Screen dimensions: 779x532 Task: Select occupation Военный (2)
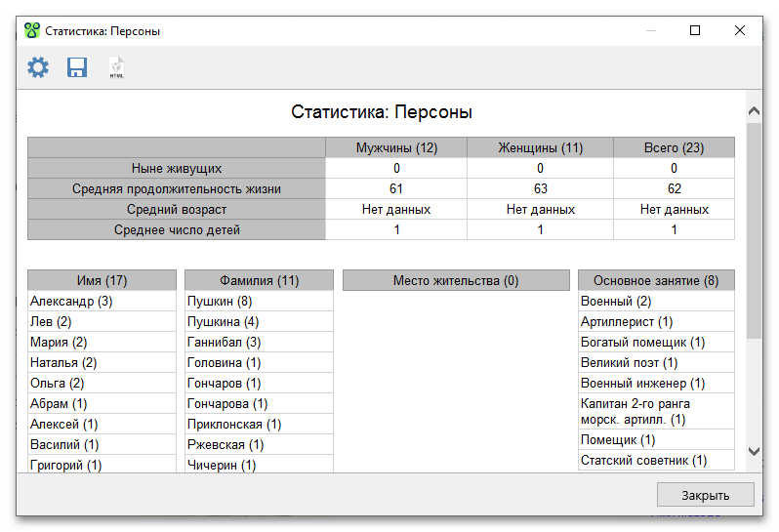(x=656, y=301)
